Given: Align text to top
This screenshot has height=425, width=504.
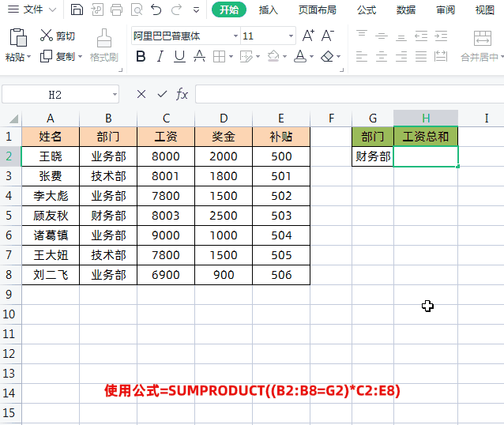Looking at the screenshot, I should point(362,36).
